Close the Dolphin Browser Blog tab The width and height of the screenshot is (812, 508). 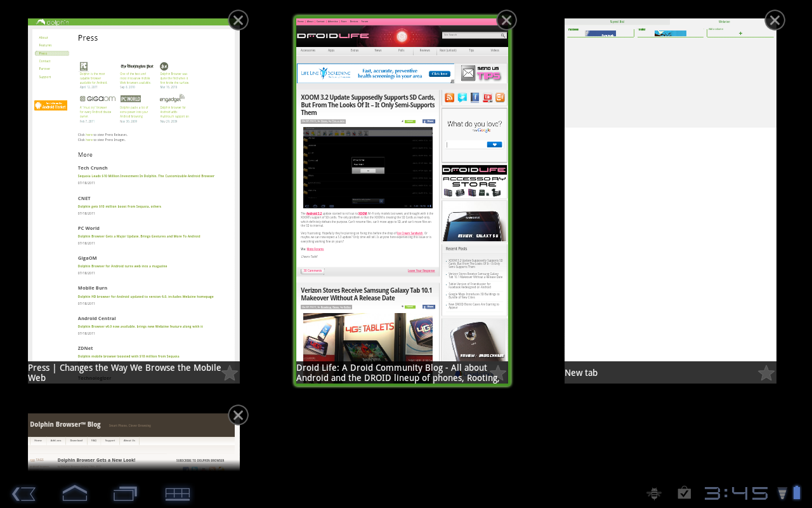pos(238,415)
